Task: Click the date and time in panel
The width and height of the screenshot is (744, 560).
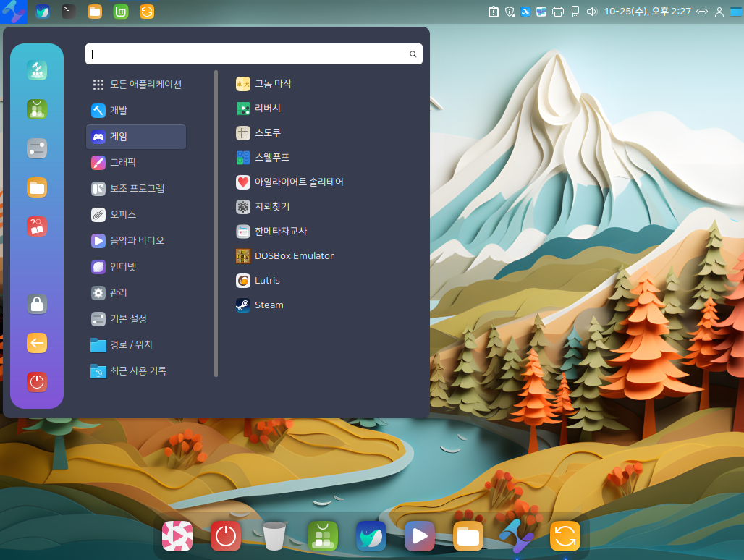Action: click(x=647, y=12)
